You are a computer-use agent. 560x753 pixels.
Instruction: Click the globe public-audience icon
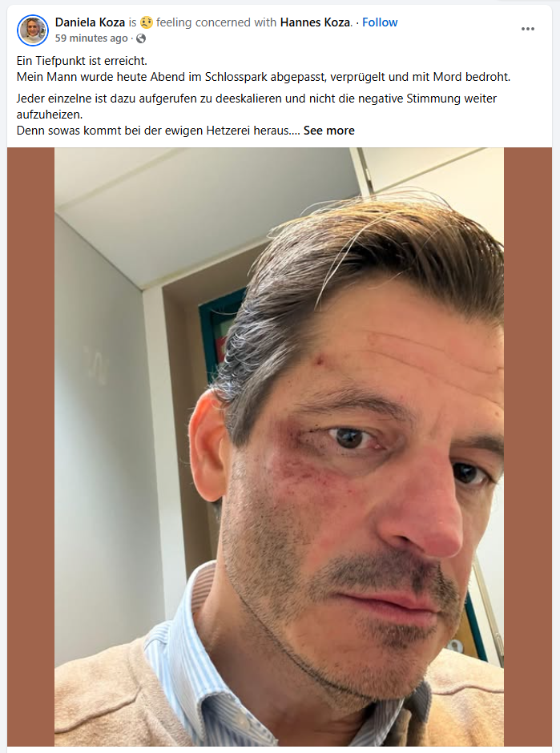(x=141, y=38)
